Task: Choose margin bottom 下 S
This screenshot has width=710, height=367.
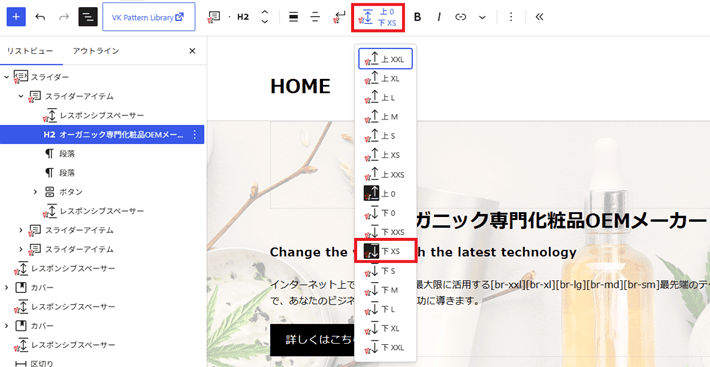Action: tap(385, 271)
